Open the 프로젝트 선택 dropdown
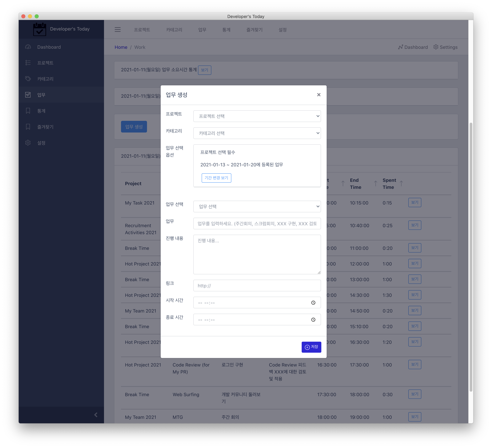 (257, 116)
